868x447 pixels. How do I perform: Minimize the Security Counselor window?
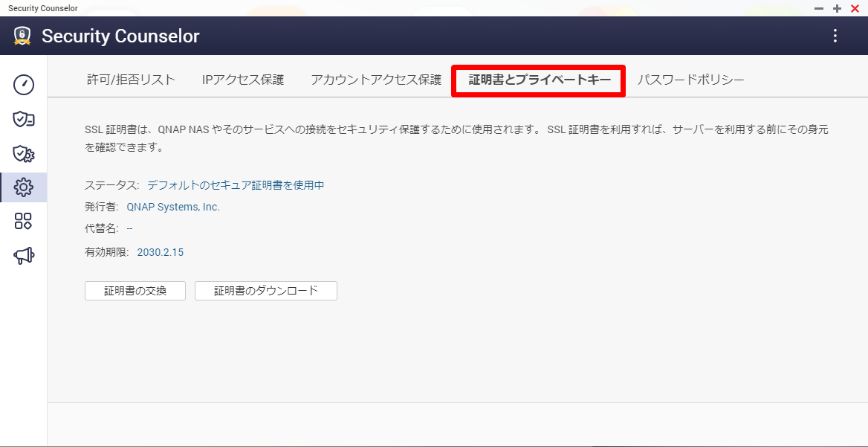819,8
